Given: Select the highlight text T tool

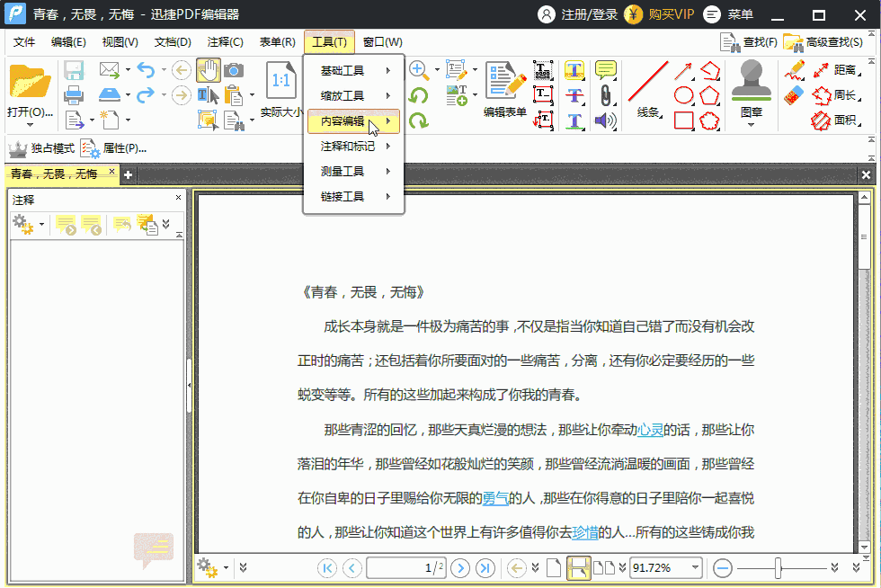Looking at the screenshot, I should (x=574, y=70).
